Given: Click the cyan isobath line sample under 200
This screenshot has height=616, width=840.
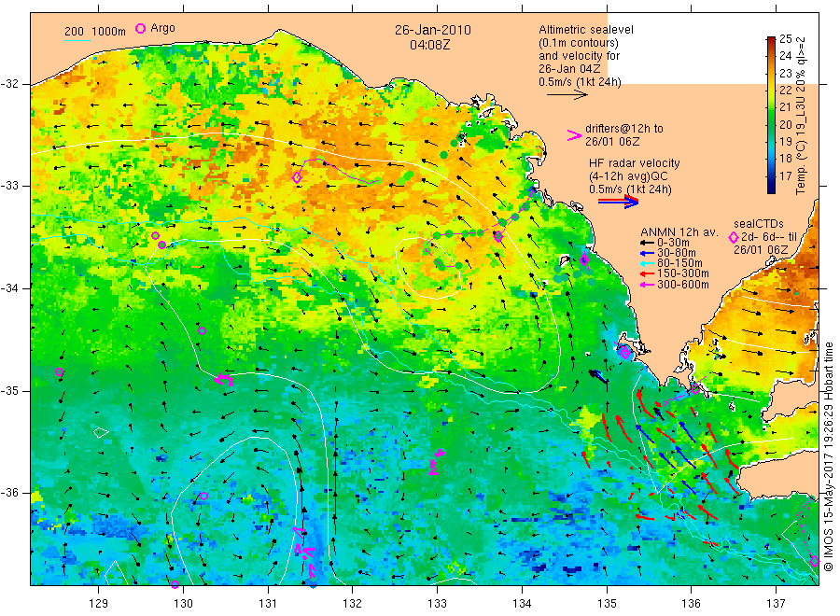Looking at the screenshot, I should point(77,40).
